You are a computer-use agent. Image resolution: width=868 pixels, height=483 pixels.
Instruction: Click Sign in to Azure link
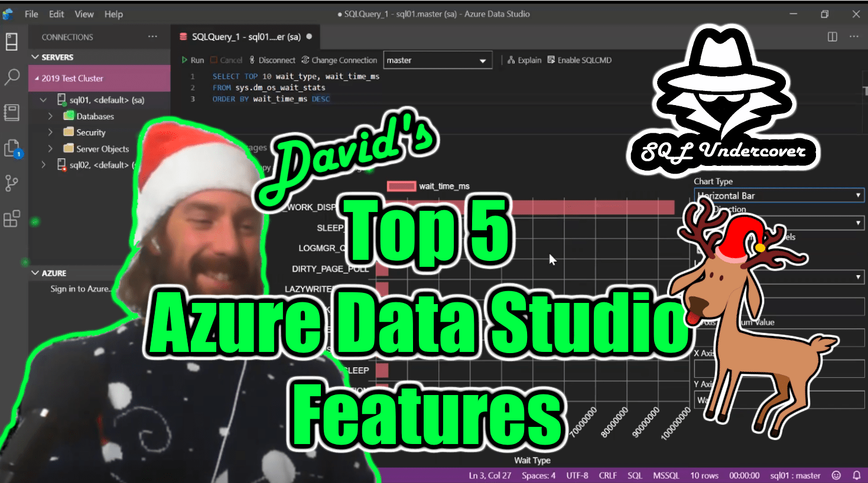click(x=80, y=289)
